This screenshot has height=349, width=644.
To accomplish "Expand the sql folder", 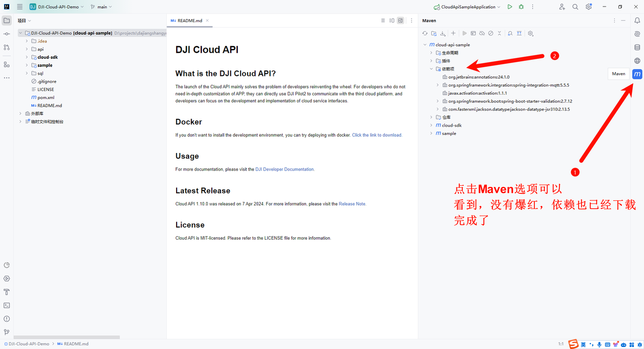I will (x=27, y=74).
